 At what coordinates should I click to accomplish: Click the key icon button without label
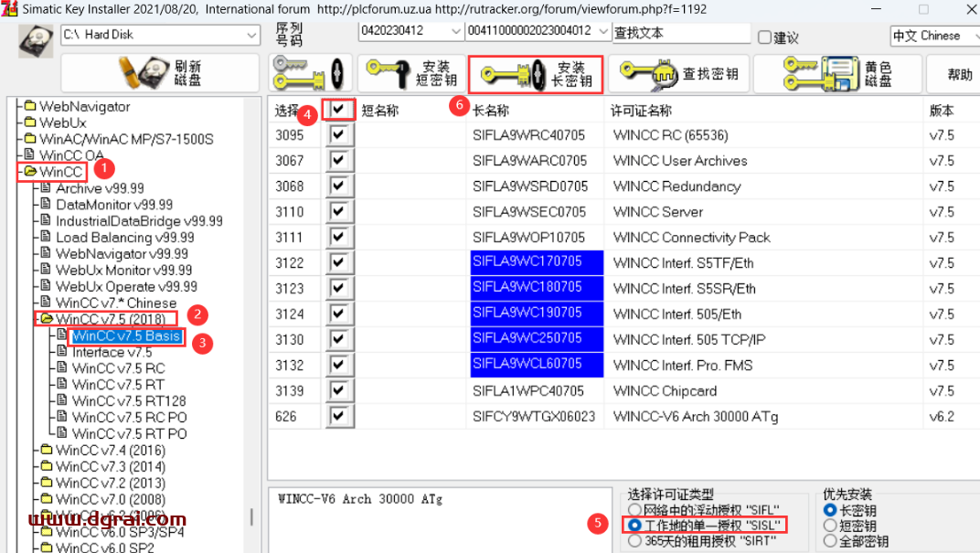[308, 73]
